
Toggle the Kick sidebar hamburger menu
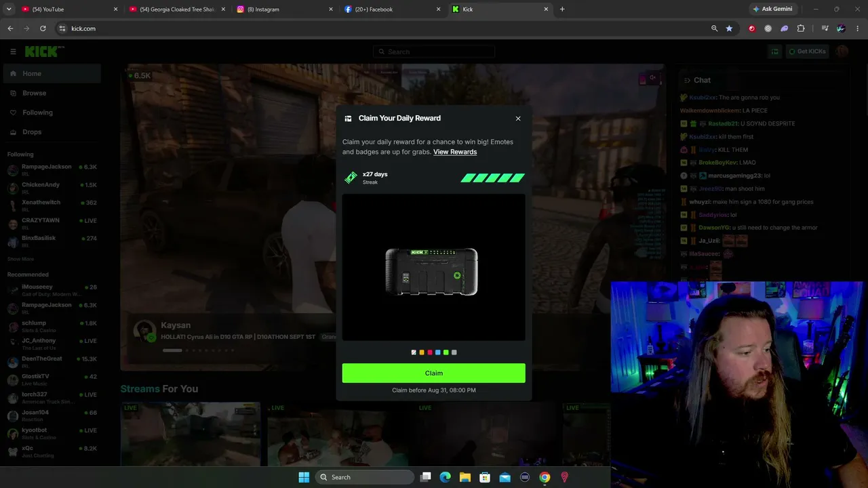click(13, 52)
